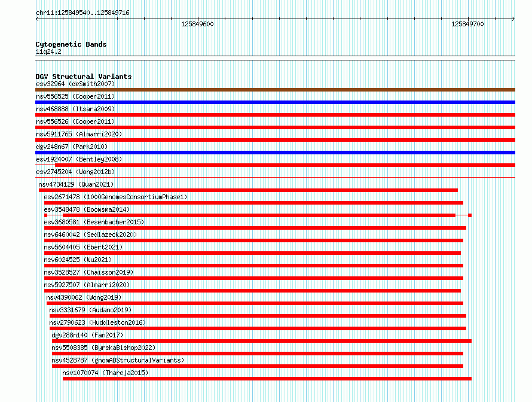Click dgv248n67 (Park2010) variant label

(72, 147)
